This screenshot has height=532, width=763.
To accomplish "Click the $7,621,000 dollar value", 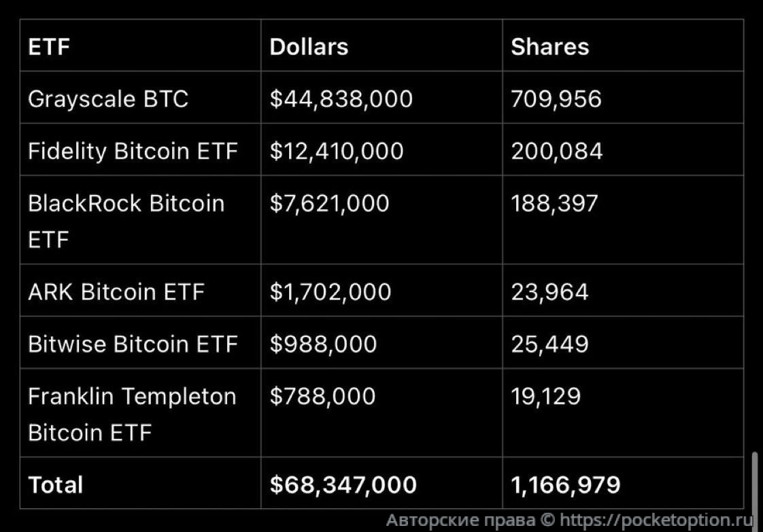I will [329, 203].
